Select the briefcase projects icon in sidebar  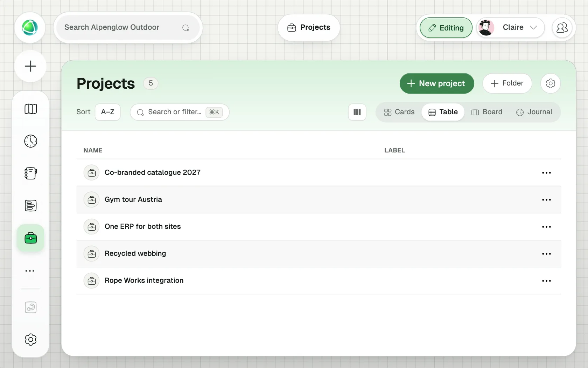click(x=31, y=238)
